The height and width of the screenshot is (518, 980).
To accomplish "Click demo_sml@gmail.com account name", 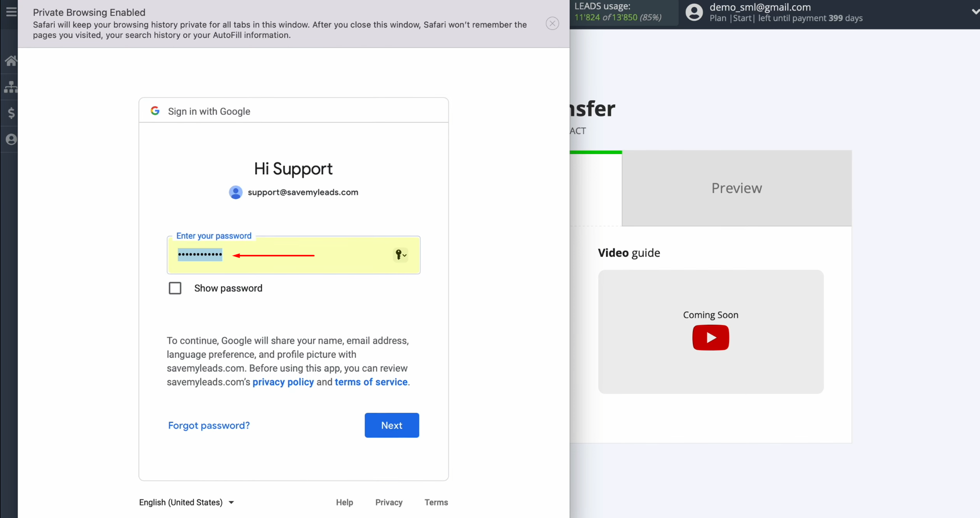I will [x=760, y=7].
